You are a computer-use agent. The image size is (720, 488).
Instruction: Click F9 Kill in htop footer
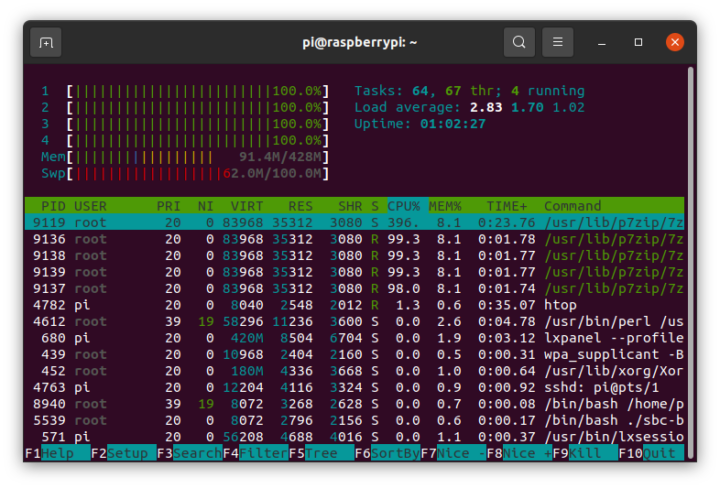[x=585, y=453]
